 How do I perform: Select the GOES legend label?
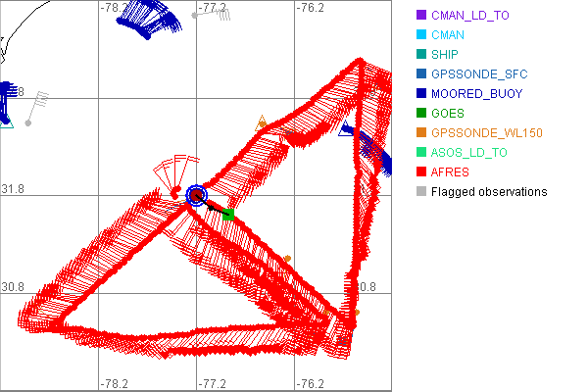448,114
